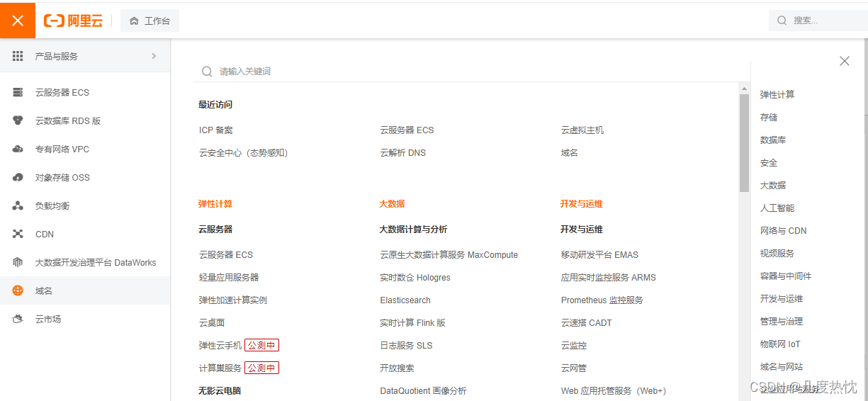Image resolution: width=868 pixels, height=401 pixels.
Task: Open 移动研发平台 EMAS link
Action: (599, 255)
